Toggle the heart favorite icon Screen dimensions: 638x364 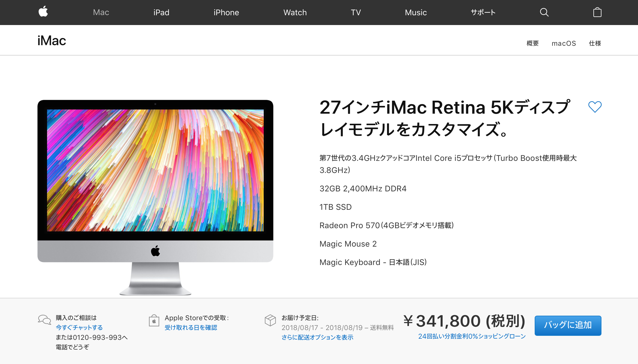[x=595, y=107]
